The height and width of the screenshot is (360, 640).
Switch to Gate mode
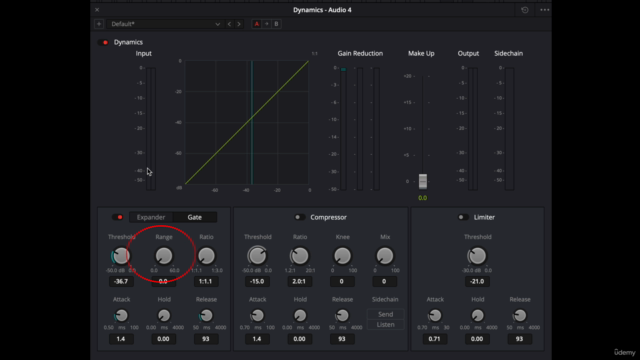point(195,217)
